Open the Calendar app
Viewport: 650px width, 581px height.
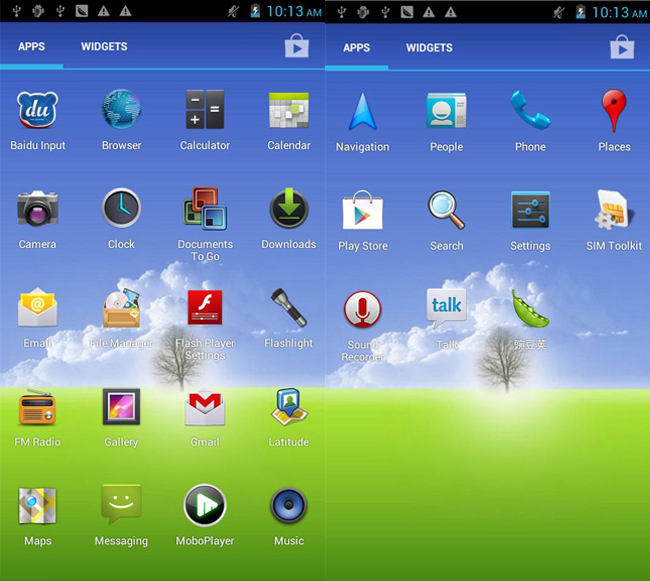coord(289,110)
